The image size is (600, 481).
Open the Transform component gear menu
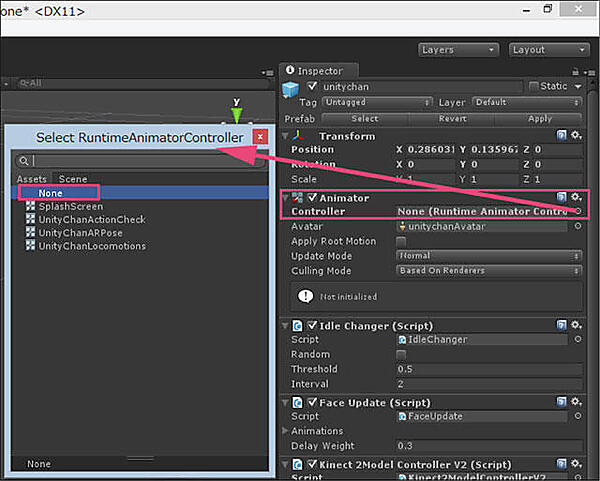point(575,136)
